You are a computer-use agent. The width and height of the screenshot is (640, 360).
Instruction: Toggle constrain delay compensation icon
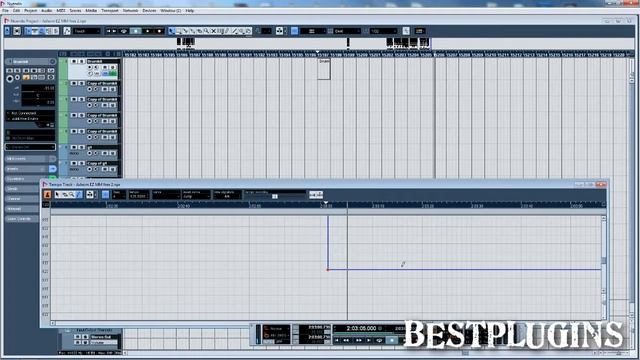(17, 31)
